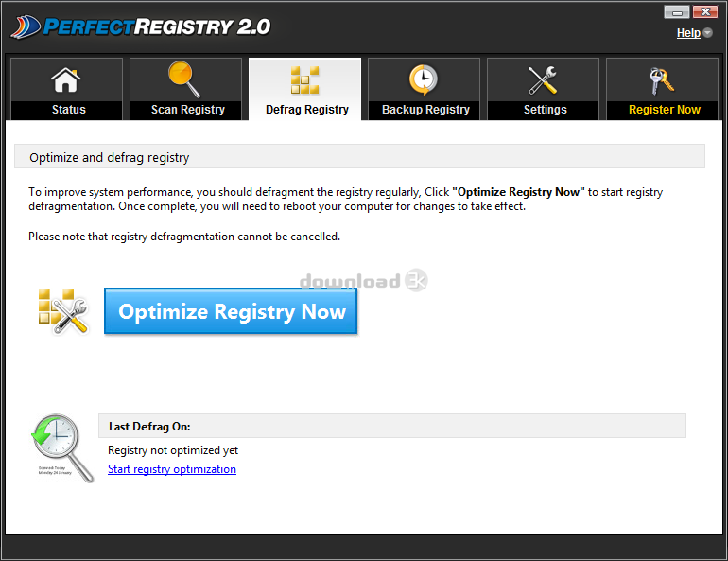
Task: Close the PerfectRegistry window
Action: click(x=705, y=11)
